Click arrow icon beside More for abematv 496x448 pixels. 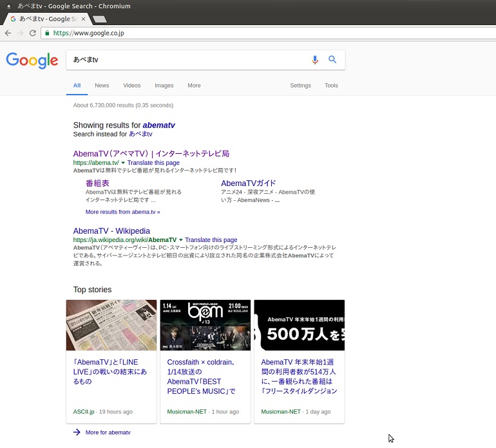[x=77, y=432]
